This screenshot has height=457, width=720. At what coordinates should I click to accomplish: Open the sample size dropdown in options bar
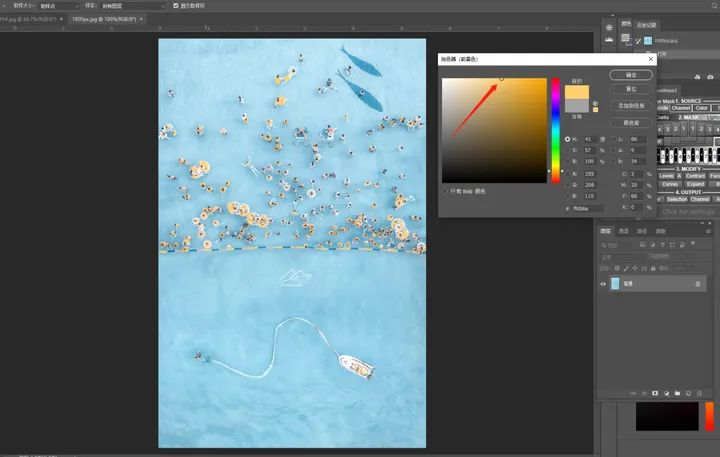(x=59, y=6)
